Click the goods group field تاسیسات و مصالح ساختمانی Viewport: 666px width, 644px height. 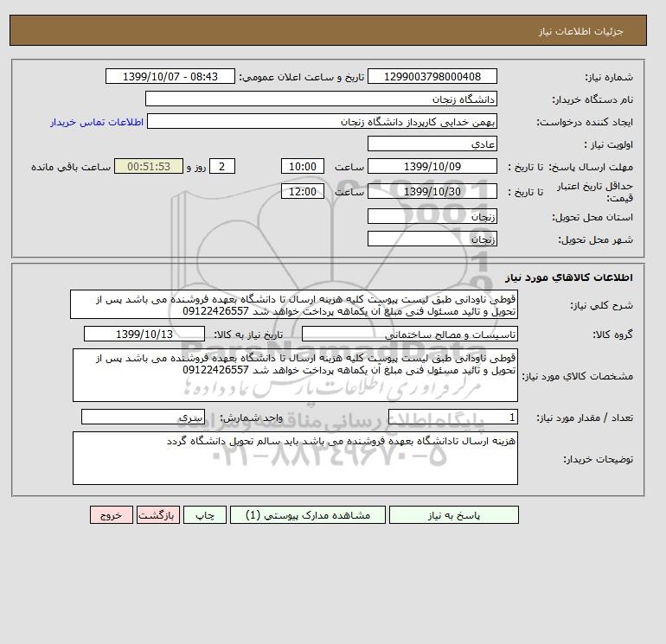(x=409, y=334)
